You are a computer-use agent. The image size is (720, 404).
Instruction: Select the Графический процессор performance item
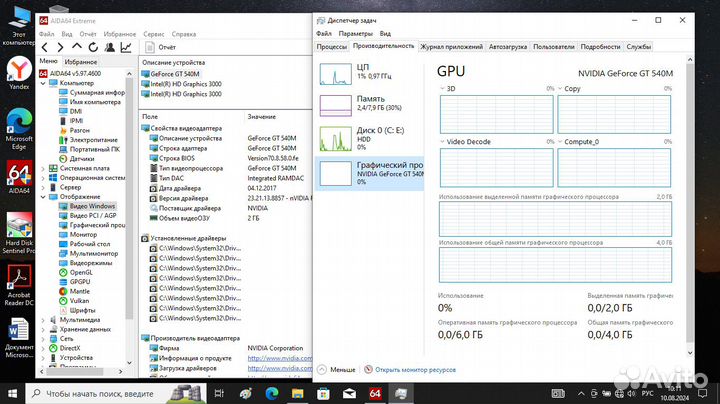click(x=370, y=173)
